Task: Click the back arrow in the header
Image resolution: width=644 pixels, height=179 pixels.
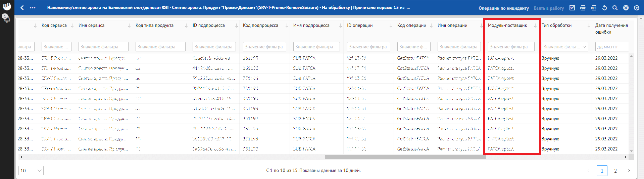Action: 22,8
